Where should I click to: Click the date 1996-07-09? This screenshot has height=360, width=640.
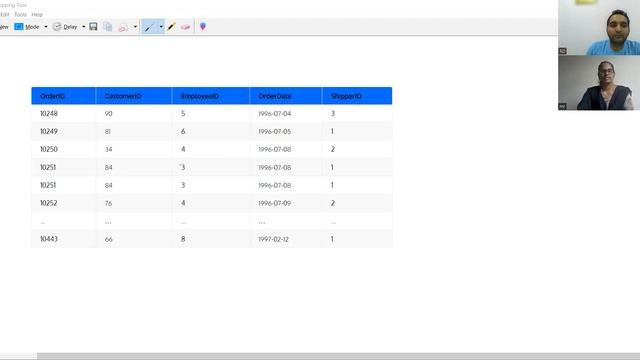click(275, 203)
